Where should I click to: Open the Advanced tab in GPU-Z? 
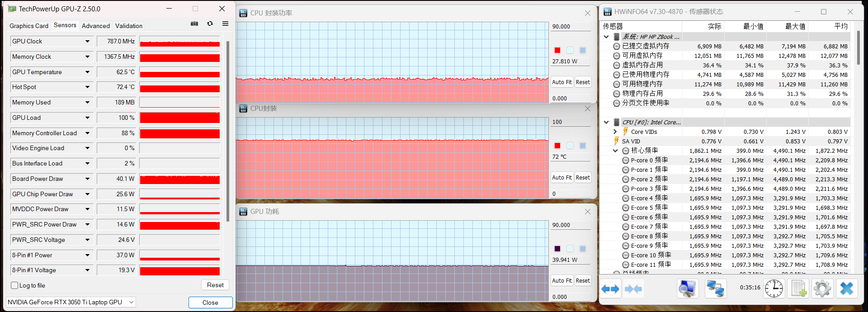pyautogui.click(x=95, y=26)
